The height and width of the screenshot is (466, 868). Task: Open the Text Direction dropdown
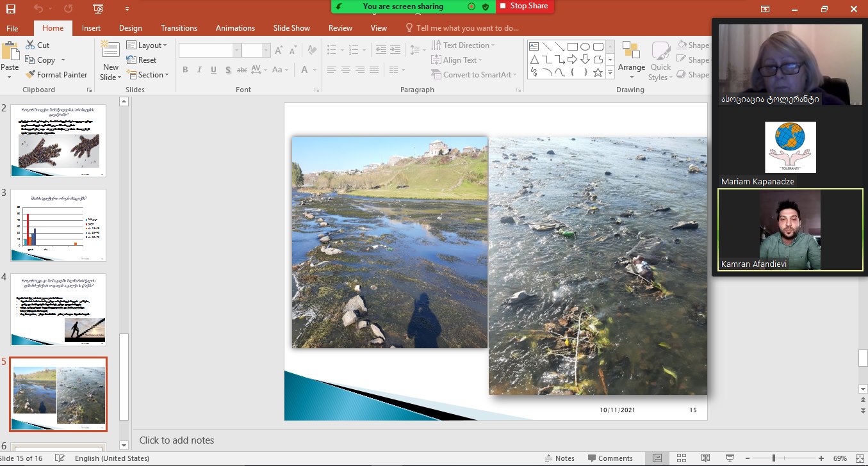pyautogui.click(x=463, y=45)
